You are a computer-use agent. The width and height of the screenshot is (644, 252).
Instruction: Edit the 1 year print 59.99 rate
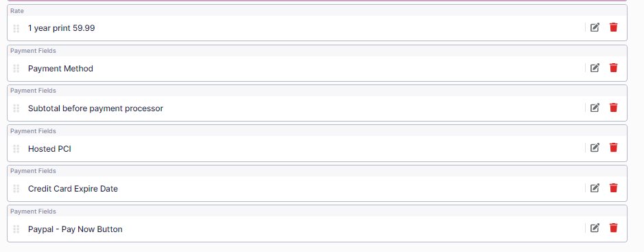point(595,27)
